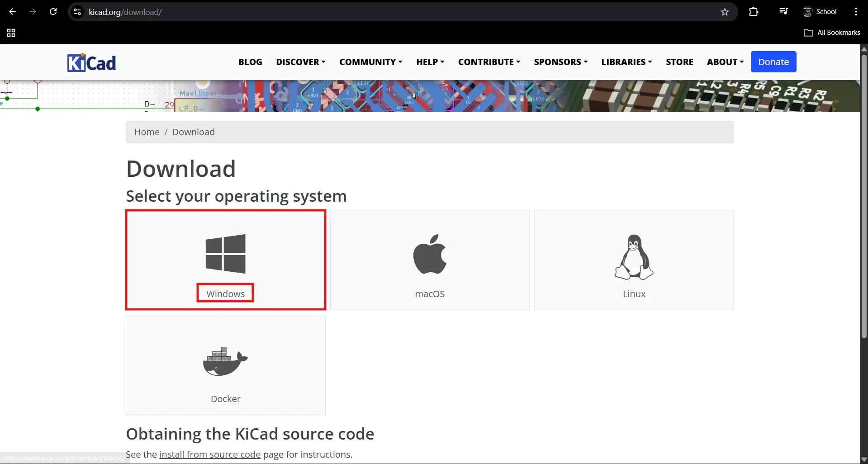Go back to the previous page
This screenshot has width=868, height=464.
(13, 12)
